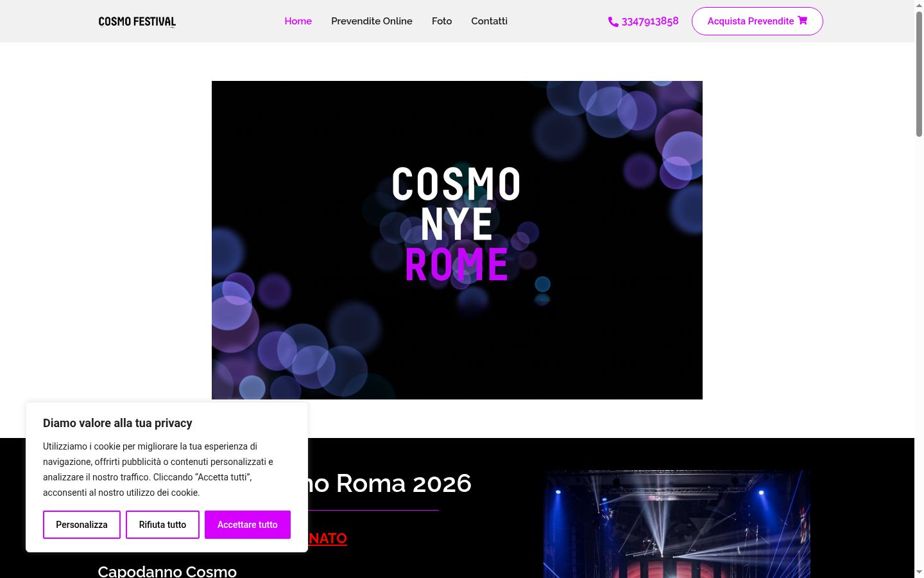Go to the Home menu item
This screenshot has height=578, width=924.
tap(298, 21)
